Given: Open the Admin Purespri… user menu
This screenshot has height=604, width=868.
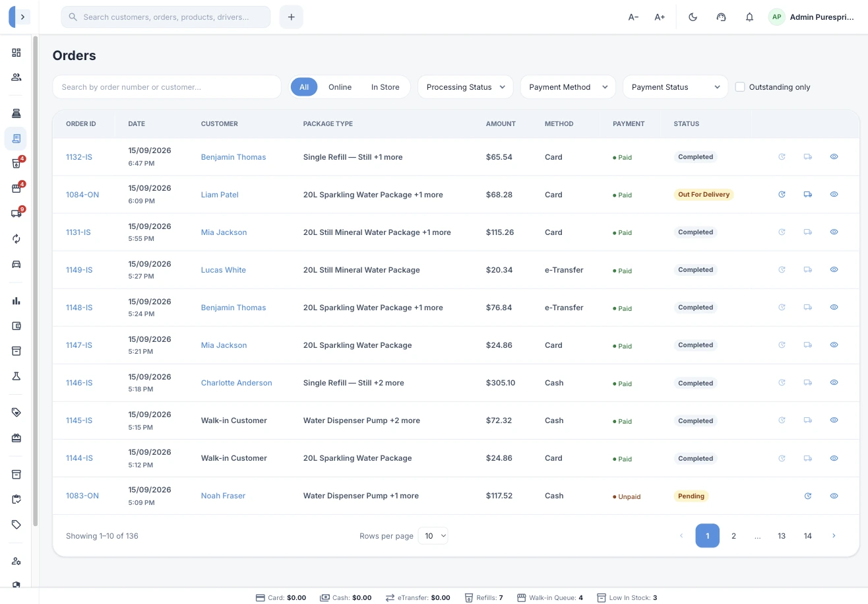Looking at the screenshot, I should (x=813, y=17).
